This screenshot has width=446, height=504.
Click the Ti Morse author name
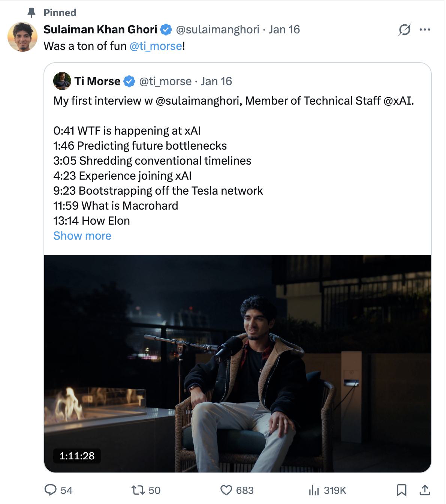[97, 81]
